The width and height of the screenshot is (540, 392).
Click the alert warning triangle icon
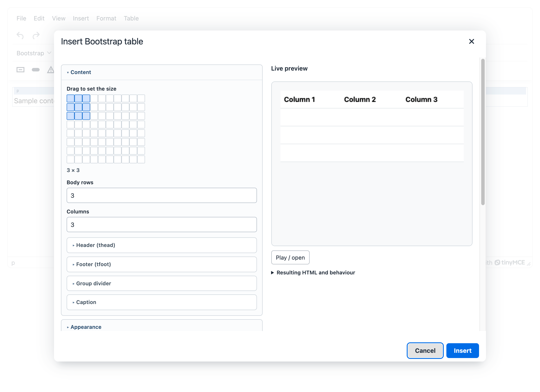click(51, 70)
